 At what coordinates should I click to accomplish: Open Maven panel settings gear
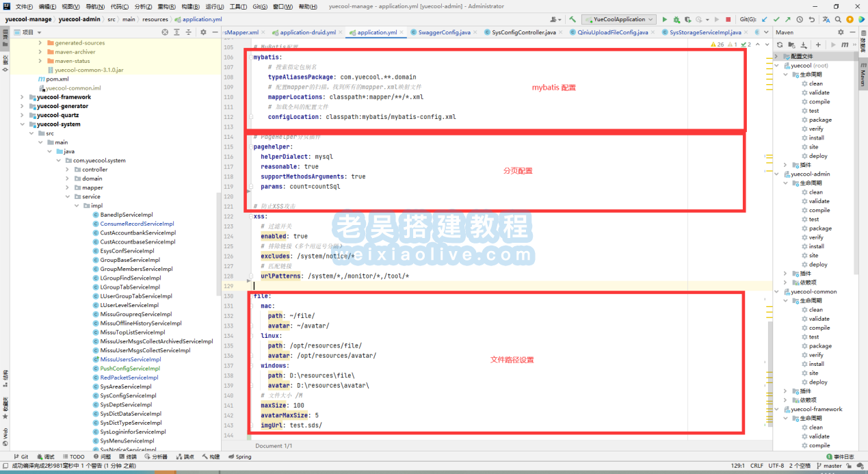tap(841, 32)
